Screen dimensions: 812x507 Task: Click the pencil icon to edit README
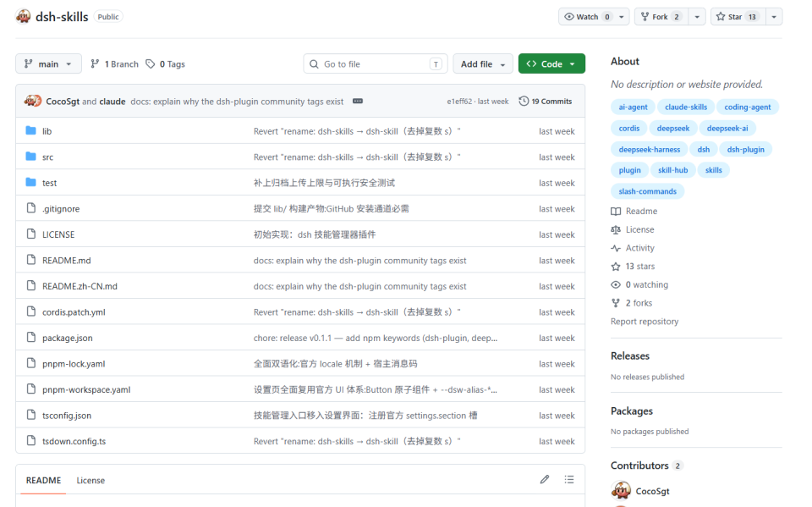(544, 480)
